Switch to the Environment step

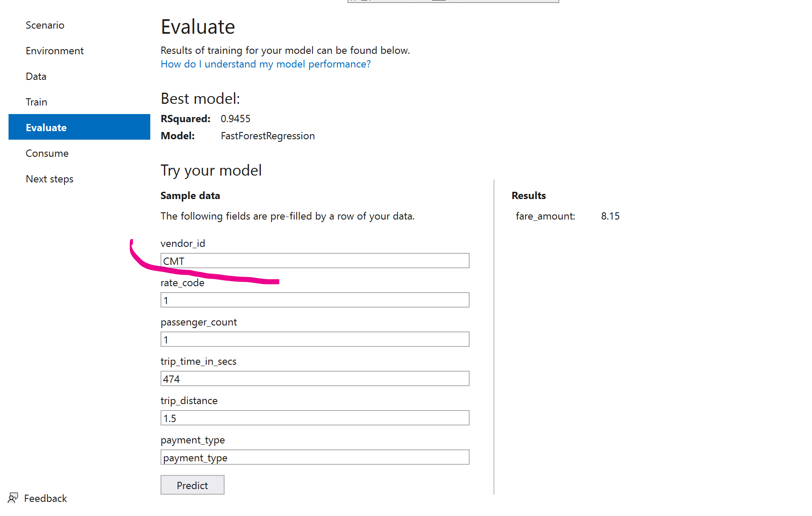pos(55,50)
